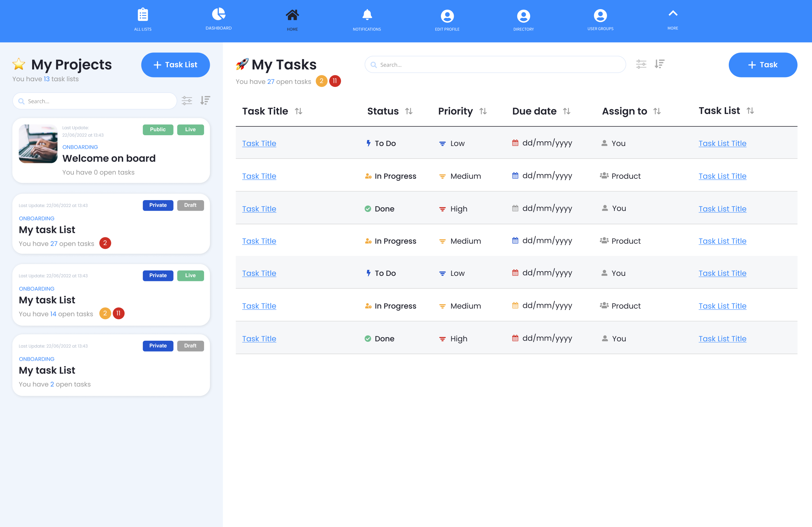
Task: Sort tasks by Assign to column
Action: [x=657, y=111]
